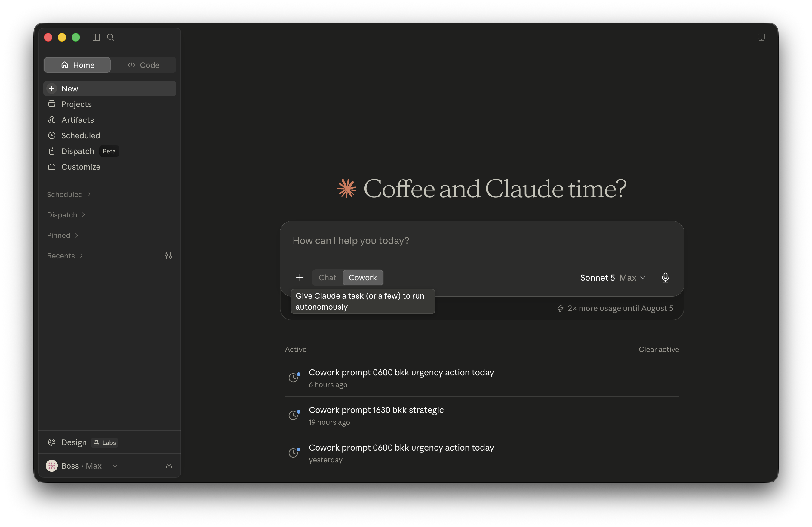Open the Recents filter sliders icon

pyautogui.click(x=168, y=256)
